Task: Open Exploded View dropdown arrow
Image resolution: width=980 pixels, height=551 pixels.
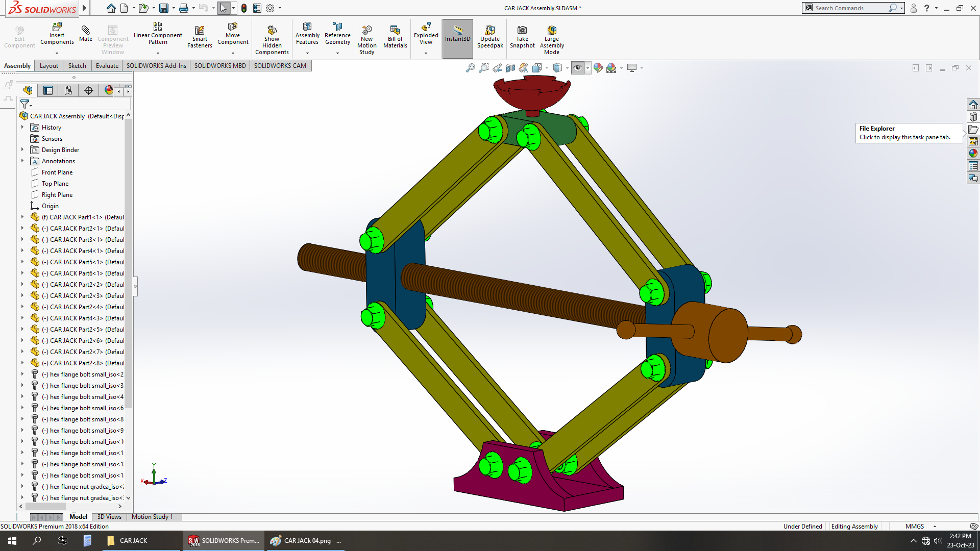Action: [426, 53]
